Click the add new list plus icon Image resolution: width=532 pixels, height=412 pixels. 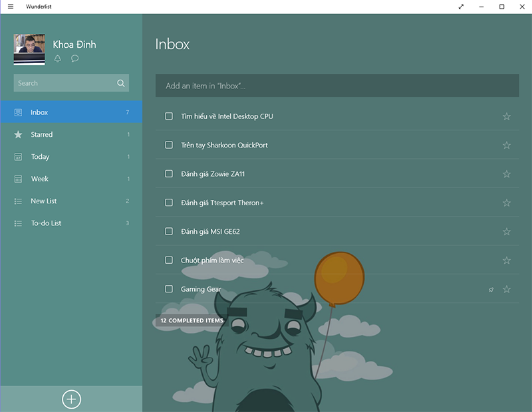(71, 399)
